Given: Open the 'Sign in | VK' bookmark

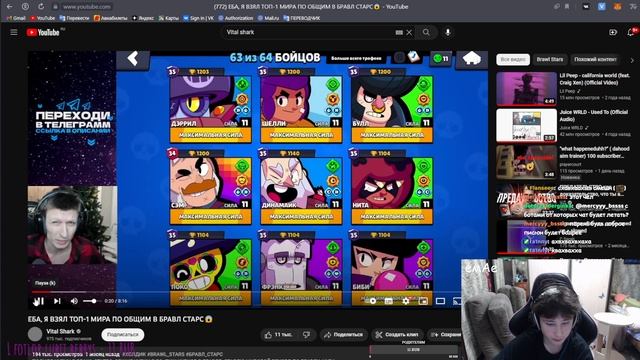Looking at the screenshot, I should point(198,18).
